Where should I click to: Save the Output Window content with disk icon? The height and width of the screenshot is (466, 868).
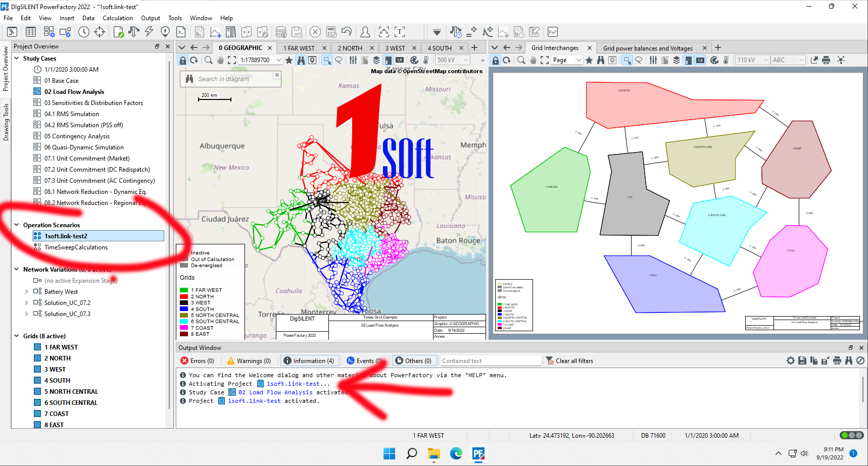click(802, 360)
